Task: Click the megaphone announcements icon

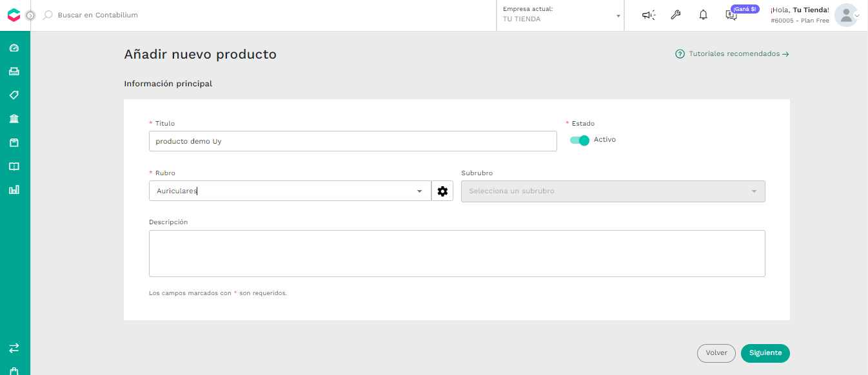Action: coord(649,15)
